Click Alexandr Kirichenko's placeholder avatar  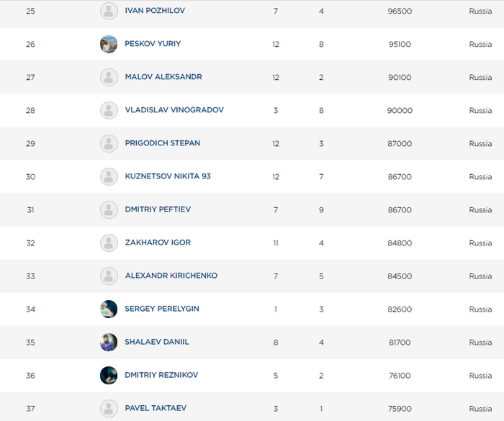[x=109, y=276]
